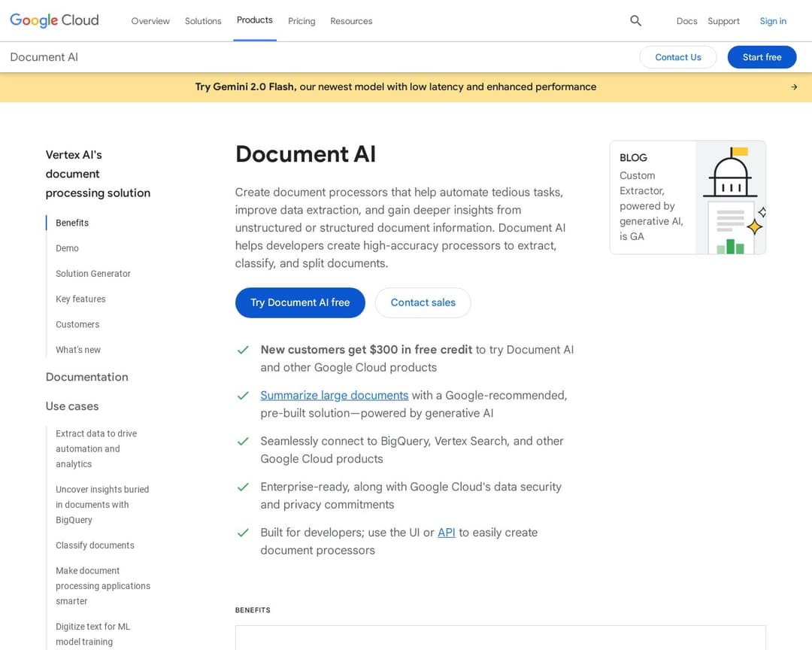Click the Vertex AI's document processing solution heading

click(98, 175)
